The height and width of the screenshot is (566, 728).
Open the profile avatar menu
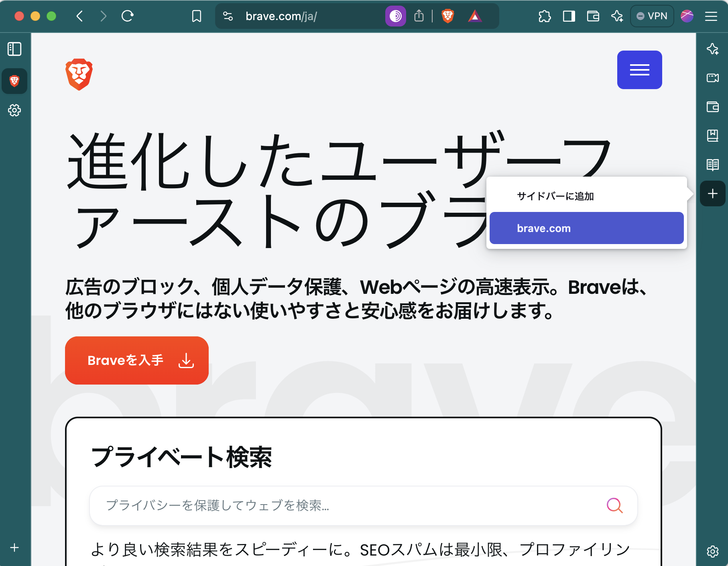click(x=687, y=16)
